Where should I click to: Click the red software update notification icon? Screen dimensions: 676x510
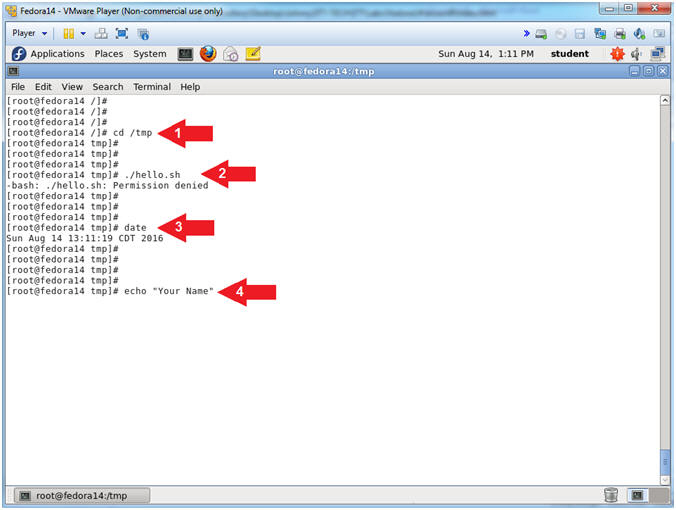click(x=617, y=54)
